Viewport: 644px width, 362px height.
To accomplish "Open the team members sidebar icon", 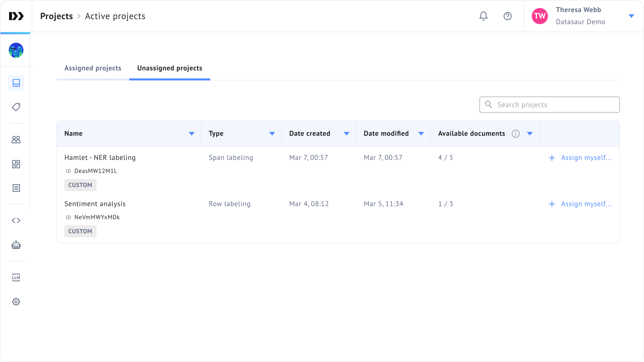I will [16, 139].
